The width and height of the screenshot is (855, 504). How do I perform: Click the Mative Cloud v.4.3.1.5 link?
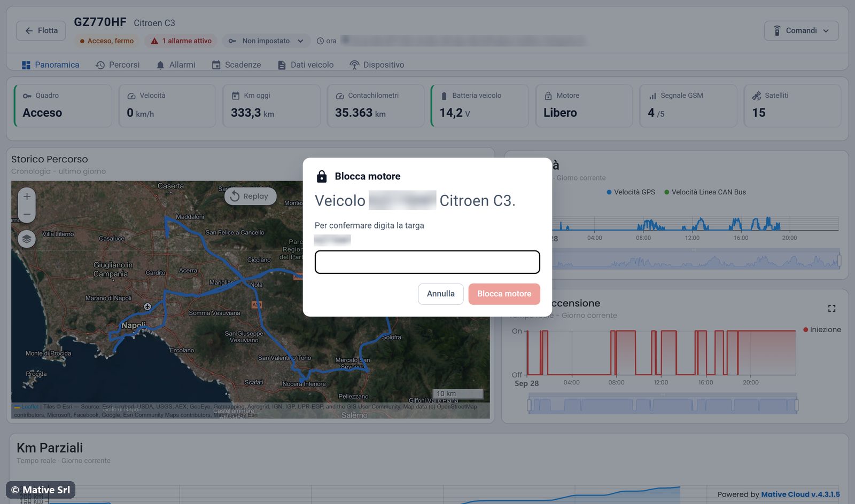800,494
